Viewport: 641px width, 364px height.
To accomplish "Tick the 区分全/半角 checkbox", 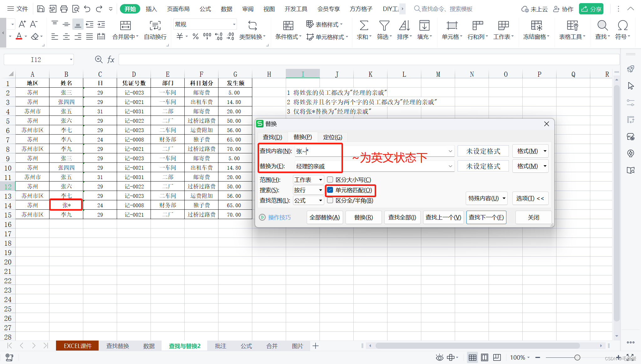I will click(330, 200).
